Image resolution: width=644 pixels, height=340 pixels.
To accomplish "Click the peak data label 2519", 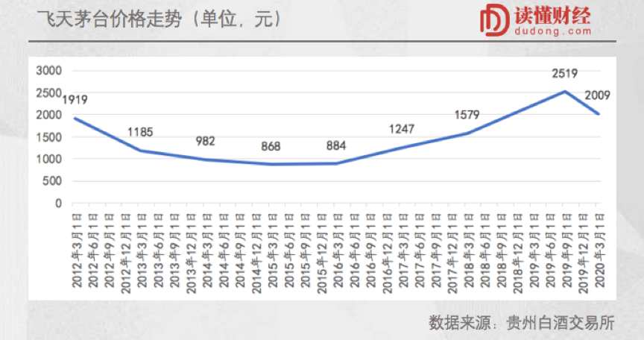I will point(565,74).
